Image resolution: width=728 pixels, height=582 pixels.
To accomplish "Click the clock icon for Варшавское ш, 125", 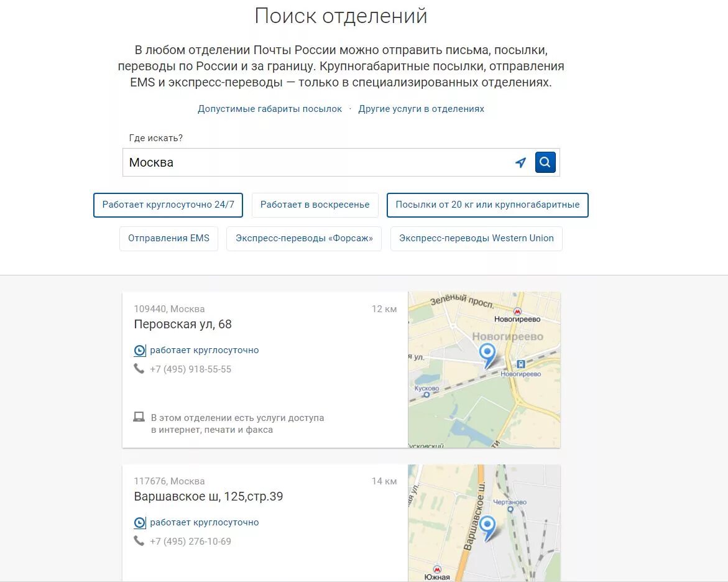I will coord(139,522).
